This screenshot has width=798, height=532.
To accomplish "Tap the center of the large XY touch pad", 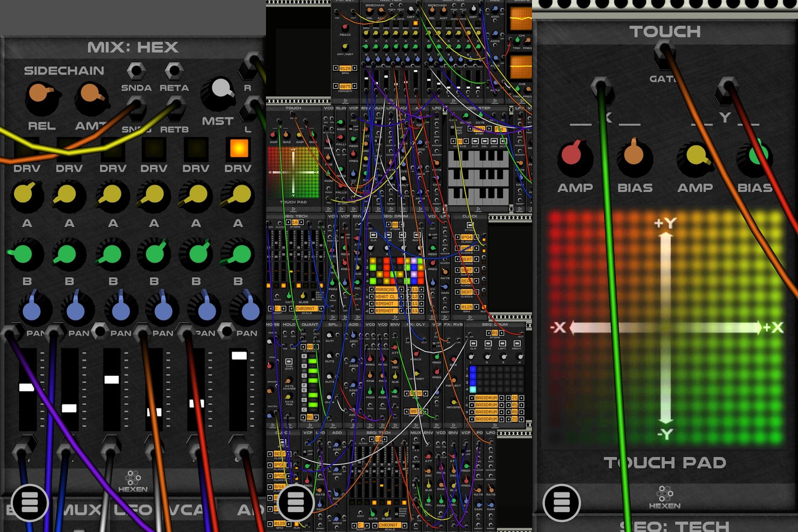I will pyautogui.click(x=665, y=328).
